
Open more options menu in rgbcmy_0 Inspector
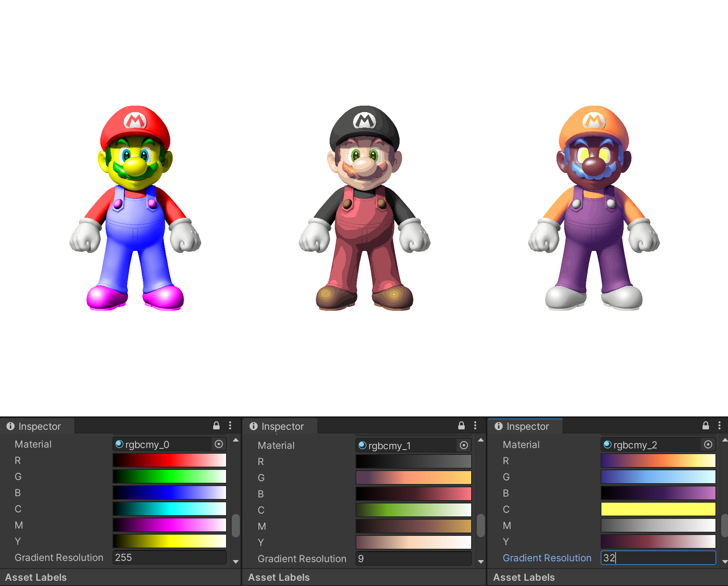pyautogui.click(x=230, y=425)
